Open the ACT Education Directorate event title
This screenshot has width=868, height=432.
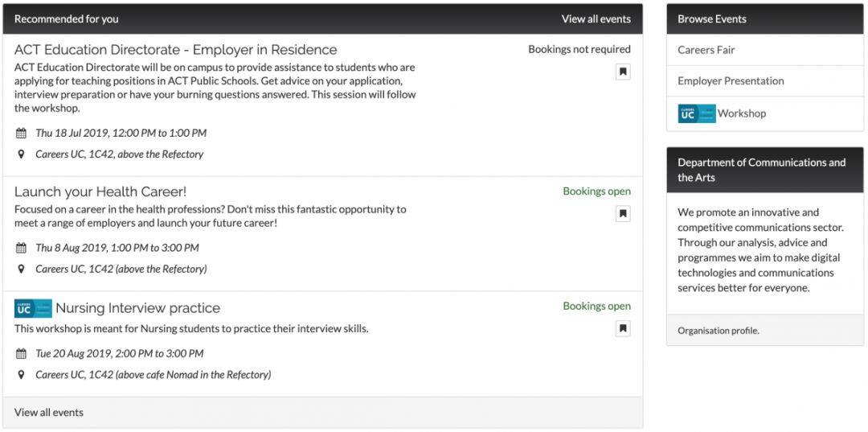(175, 50)
